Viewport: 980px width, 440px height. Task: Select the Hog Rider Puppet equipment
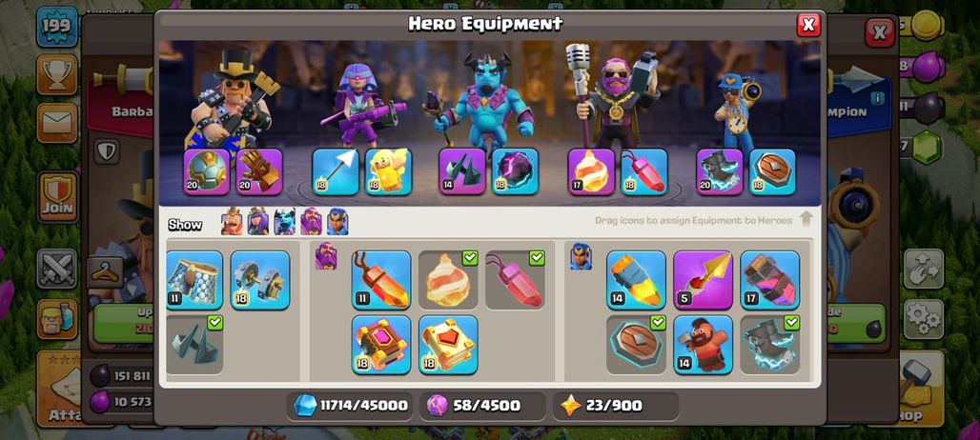(x=703, y=345)
